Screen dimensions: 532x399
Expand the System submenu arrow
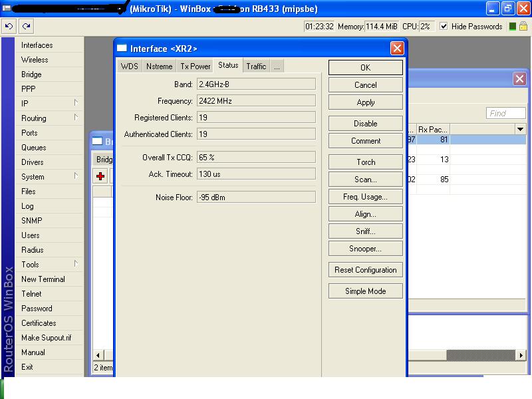(x=76, y=176)
